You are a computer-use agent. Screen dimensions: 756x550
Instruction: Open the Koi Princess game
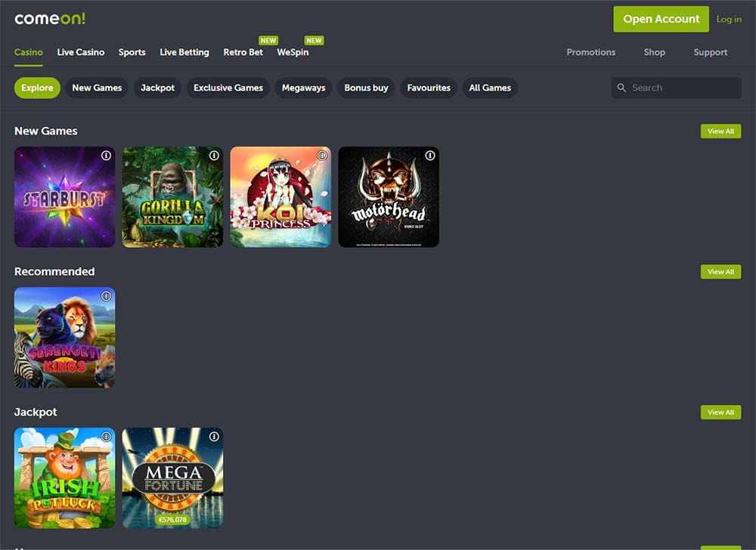coord(280,197)
